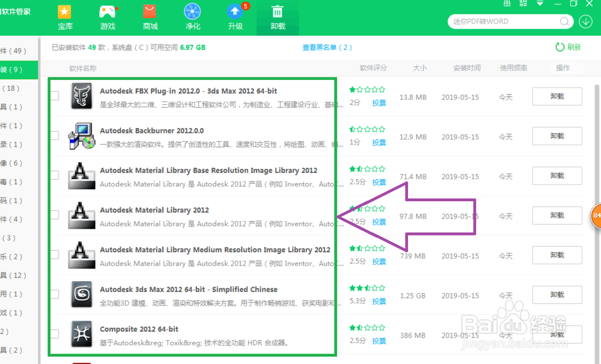Screen dimensions: 601x364
Task: Select the 卸载 trash can tab
Action: pyautogui.click(x=278, y=17)
